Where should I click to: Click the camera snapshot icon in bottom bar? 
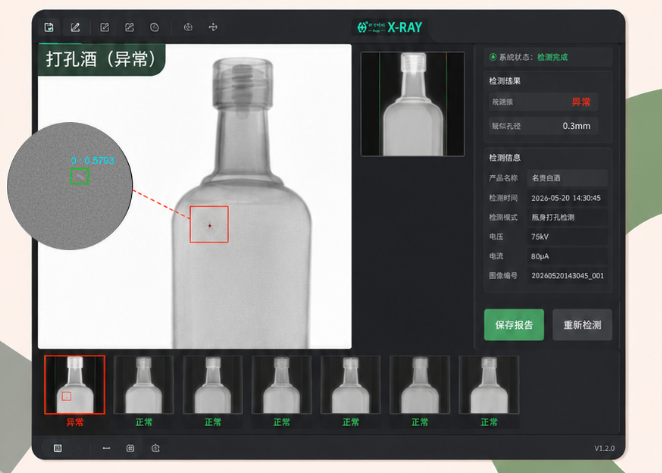155,448
